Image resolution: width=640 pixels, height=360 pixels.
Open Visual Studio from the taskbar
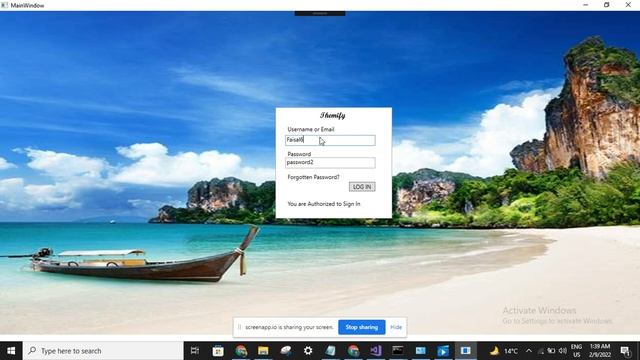click(376, 351)
